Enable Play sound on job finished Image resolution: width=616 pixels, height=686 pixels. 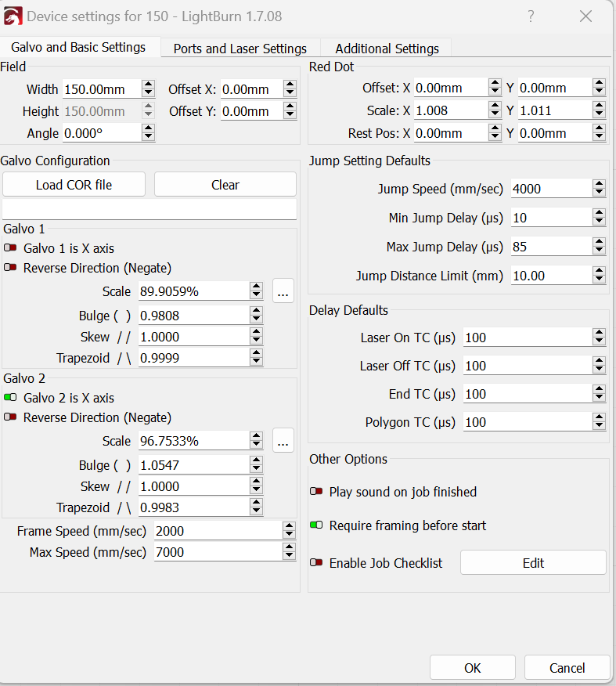click(316, 491)
